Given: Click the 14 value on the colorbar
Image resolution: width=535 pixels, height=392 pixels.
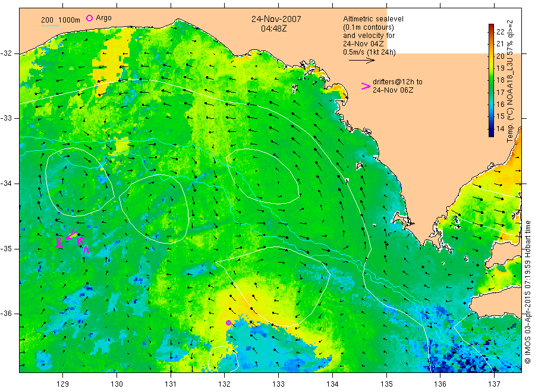Looking at the screenshot, I should 500,128.
